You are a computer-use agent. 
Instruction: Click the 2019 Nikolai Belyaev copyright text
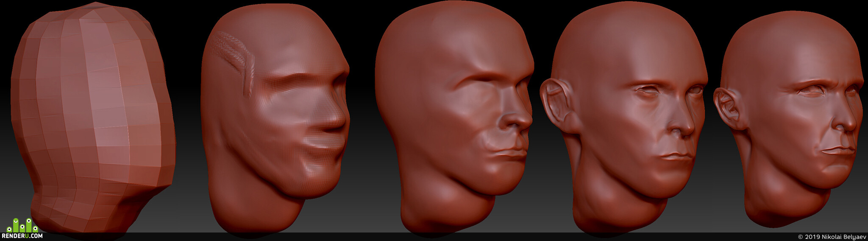click(832, 237)
